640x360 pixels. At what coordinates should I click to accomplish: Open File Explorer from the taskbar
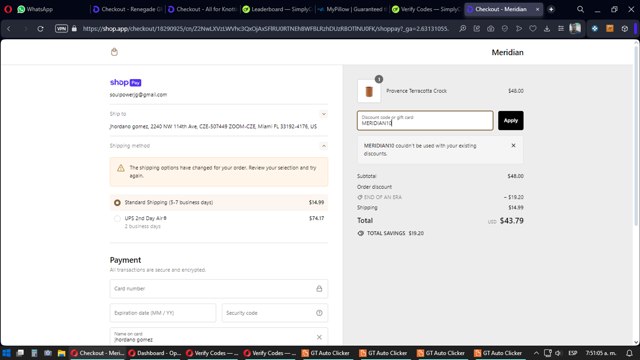pos(61,353)
